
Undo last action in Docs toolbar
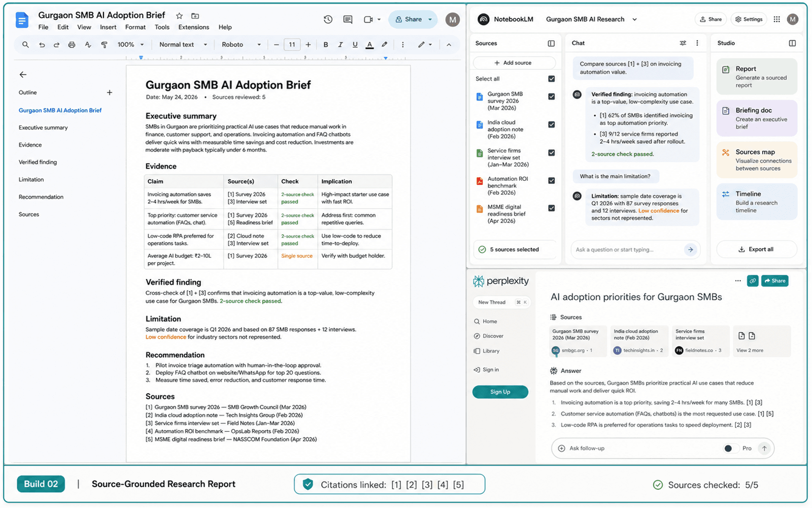point(42,45)
